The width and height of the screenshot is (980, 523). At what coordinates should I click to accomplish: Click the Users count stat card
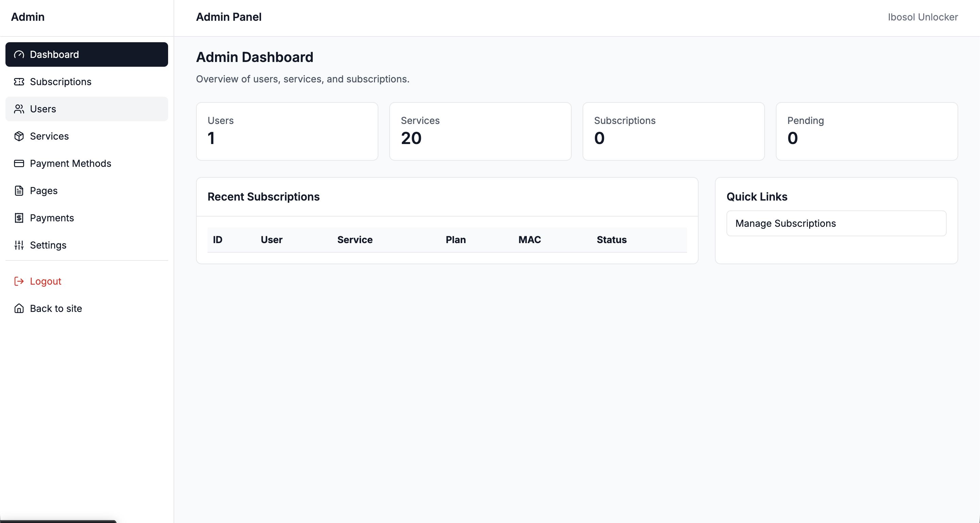(287, 131)
